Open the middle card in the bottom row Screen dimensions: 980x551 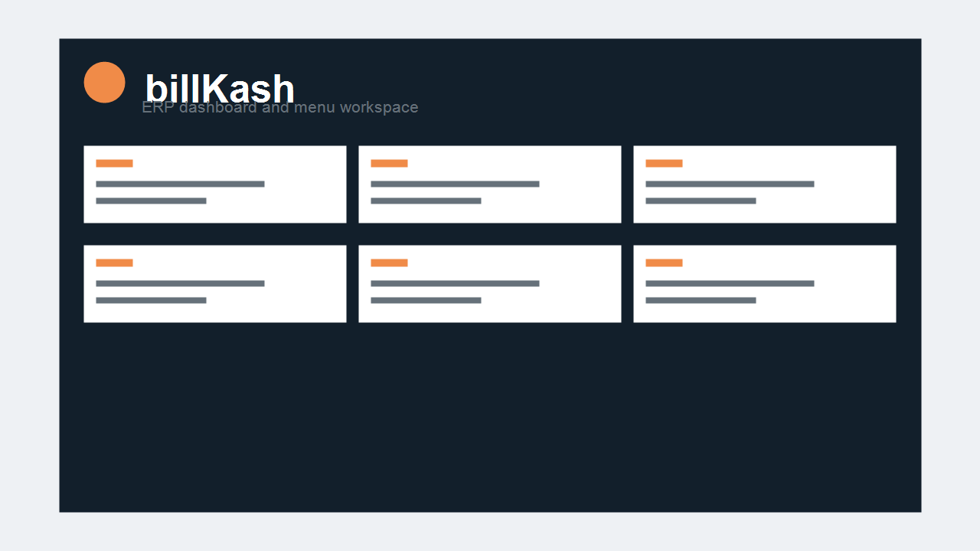click(490, 284)
